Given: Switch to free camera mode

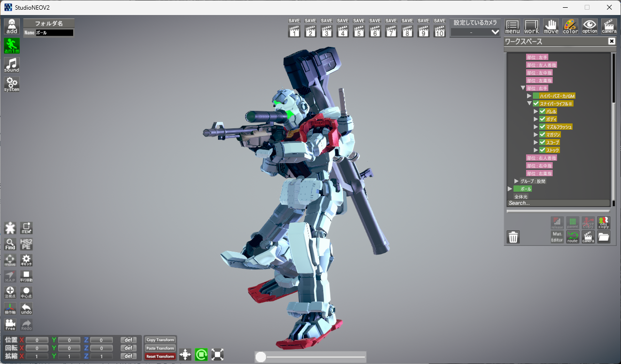Looking at the screenshot, I should pyautogui.click(x=10, y=325).
